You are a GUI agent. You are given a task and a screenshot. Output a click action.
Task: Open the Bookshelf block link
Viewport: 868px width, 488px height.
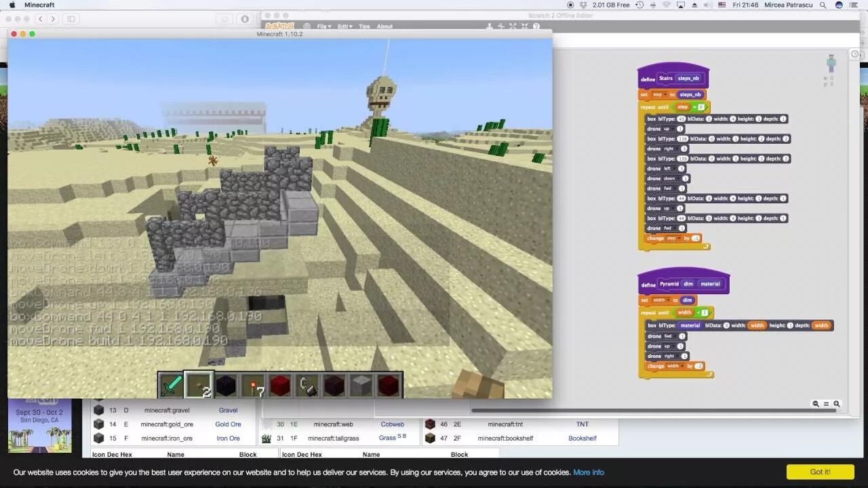[583, 439]
